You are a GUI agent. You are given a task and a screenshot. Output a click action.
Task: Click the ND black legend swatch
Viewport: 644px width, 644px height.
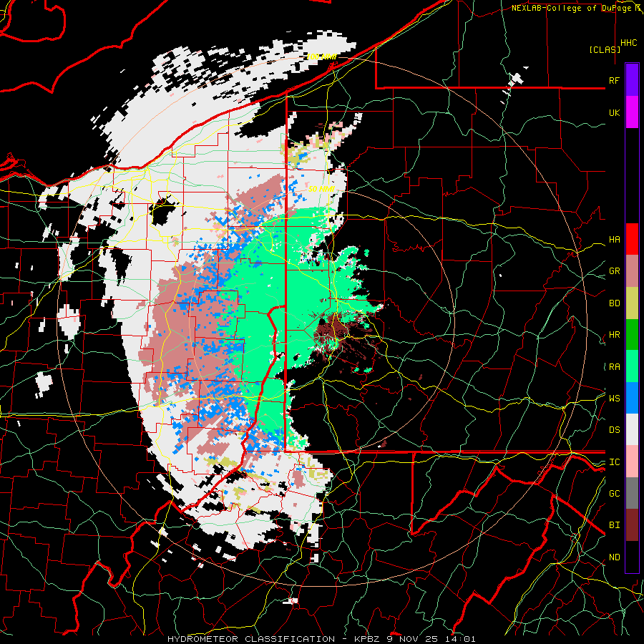click(x=632, y=557)
